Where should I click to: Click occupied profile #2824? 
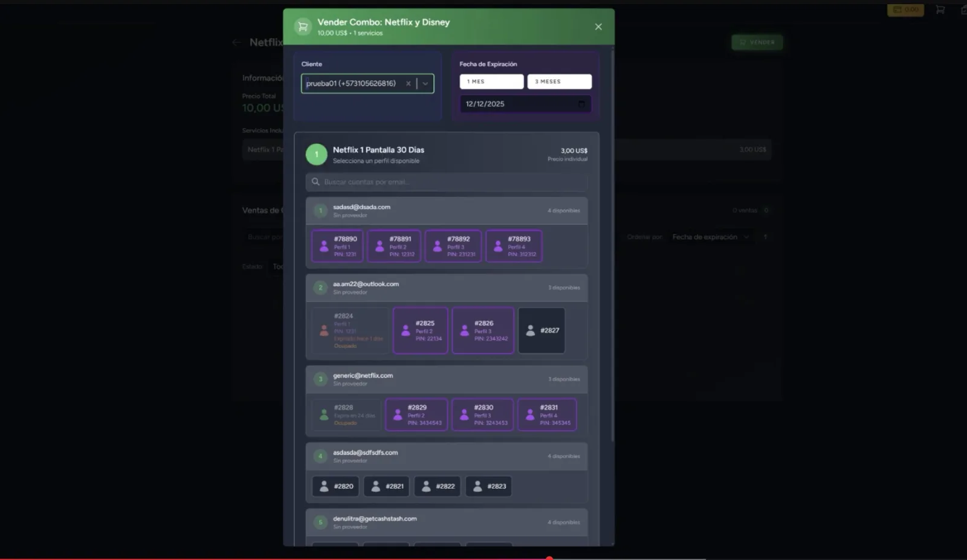(x=350, y=330)
